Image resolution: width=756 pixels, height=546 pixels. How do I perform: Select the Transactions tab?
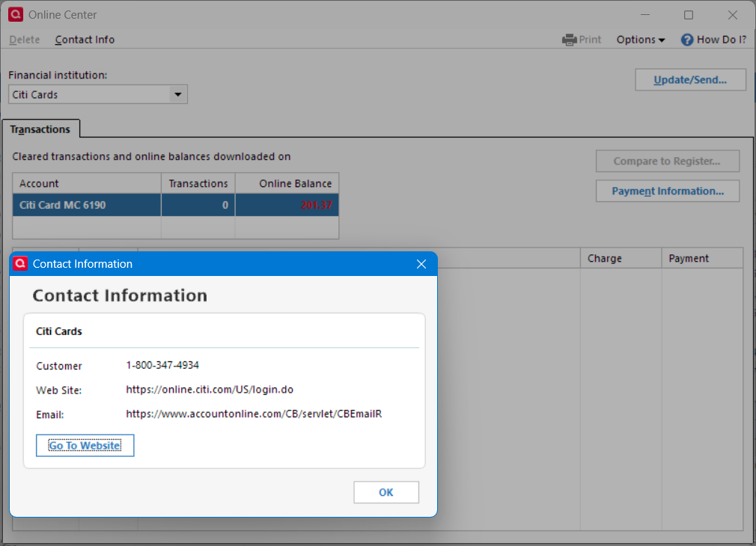40,129
